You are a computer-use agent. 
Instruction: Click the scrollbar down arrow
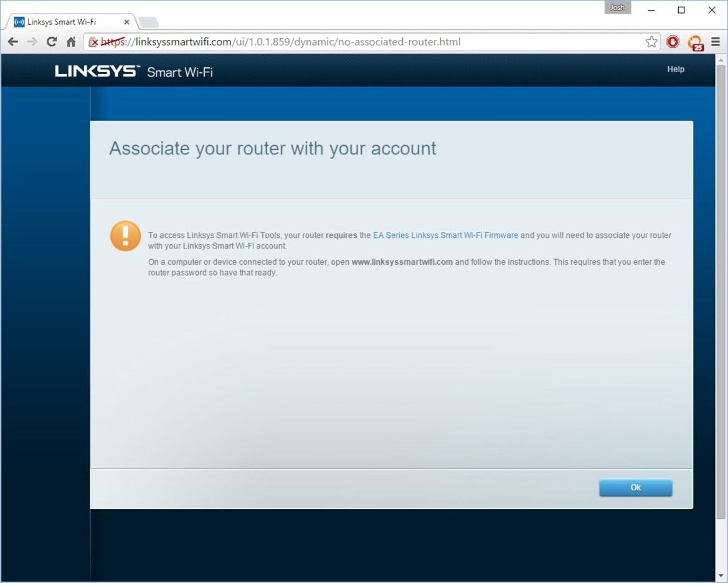pos(721,577)
